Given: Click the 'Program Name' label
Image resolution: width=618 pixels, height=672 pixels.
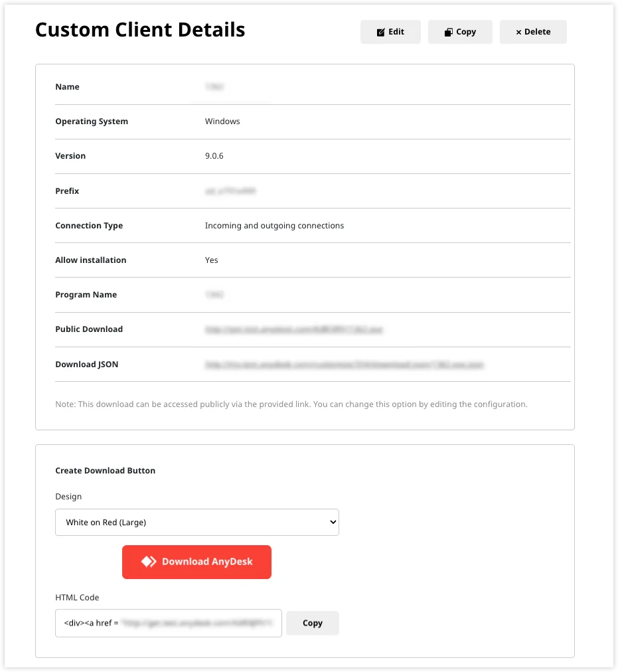Looking at the screenshot, I should click(x=86, y=295).
